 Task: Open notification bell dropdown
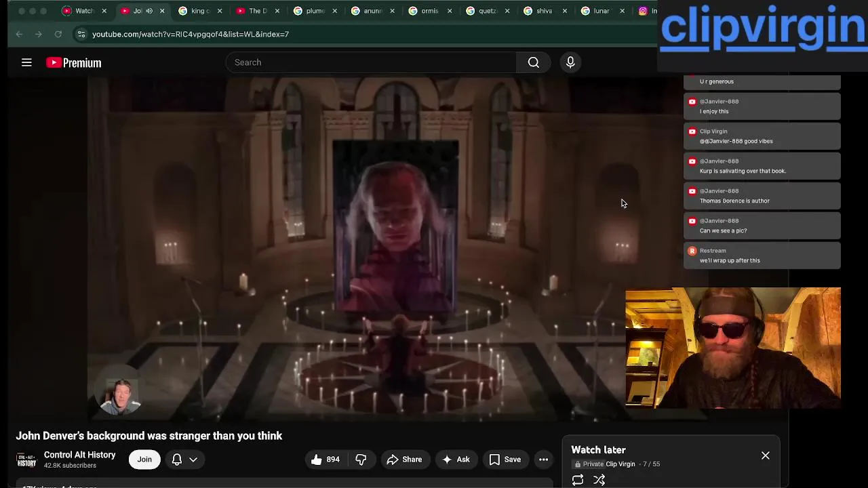point(184,460)
